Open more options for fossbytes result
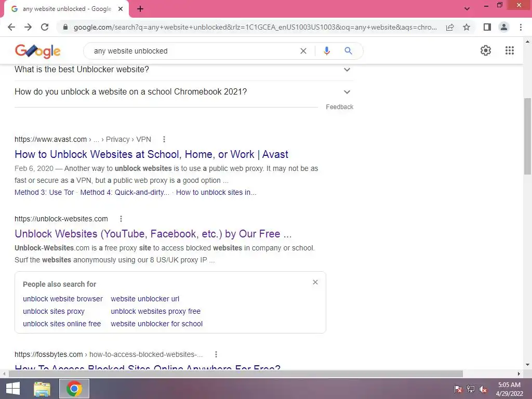This screenshot has height=399, width=532. (216, 354)
